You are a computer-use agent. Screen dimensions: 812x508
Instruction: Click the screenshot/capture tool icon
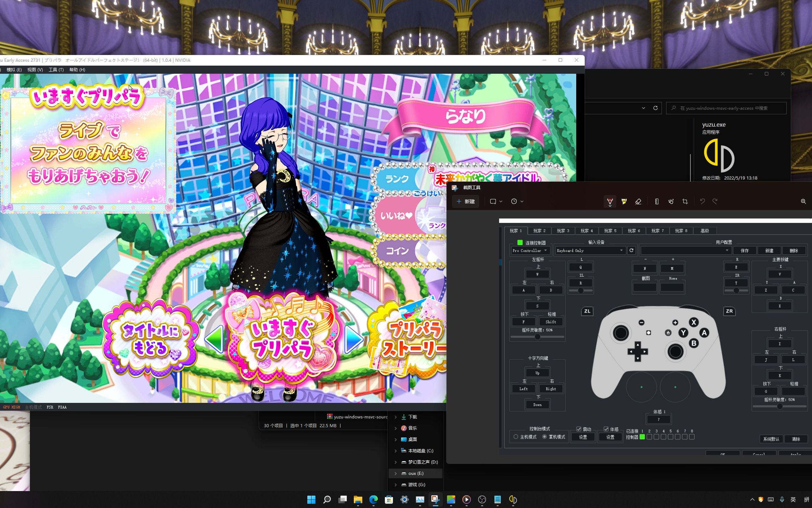click(436, 500)
